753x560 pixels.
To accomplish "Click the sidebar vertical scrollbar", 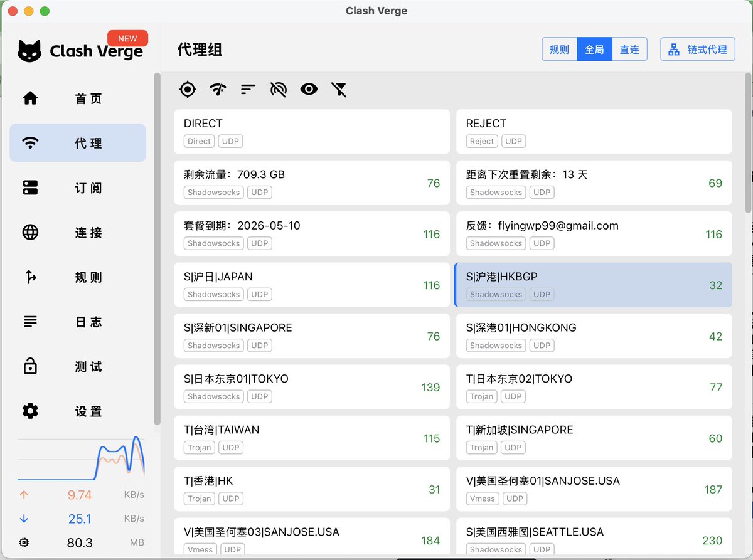I will tap(157, 250).
